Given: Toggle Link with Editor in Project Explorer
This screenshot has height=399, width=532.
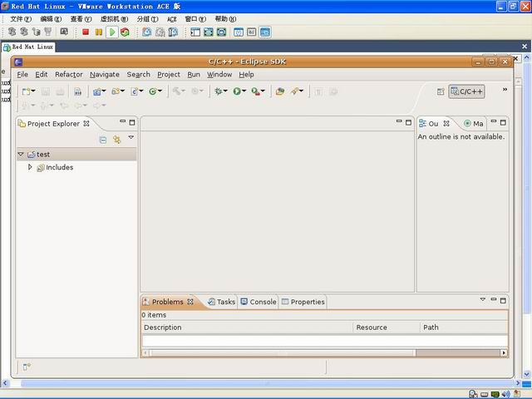Looking at the screenshot, I should (x=117, y=140).
